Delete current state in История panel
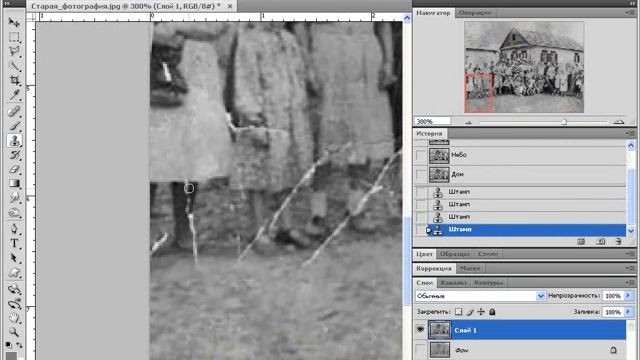This screenshot has width=640, height=360. [618, 242]
